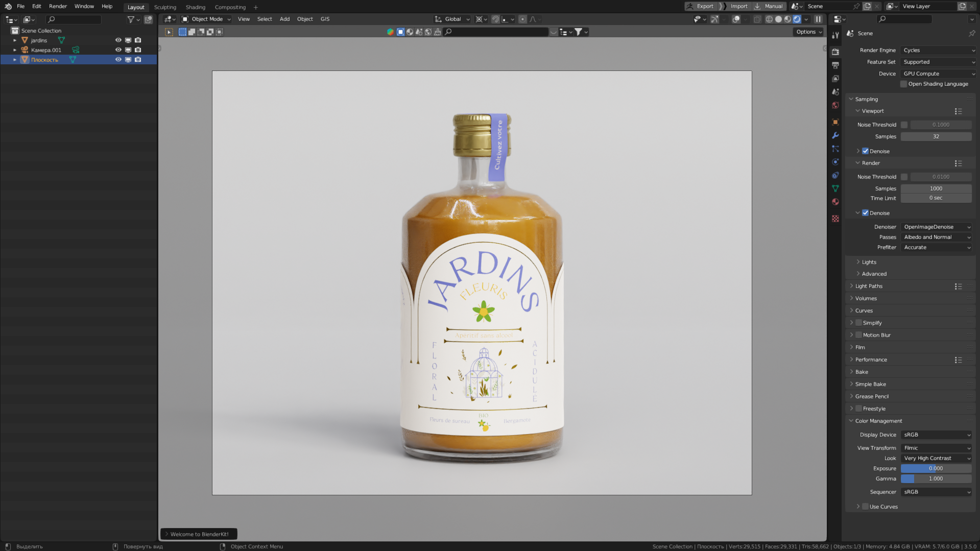Open the Render properties tab icon
Screen dimensions: 980x551
835,52
